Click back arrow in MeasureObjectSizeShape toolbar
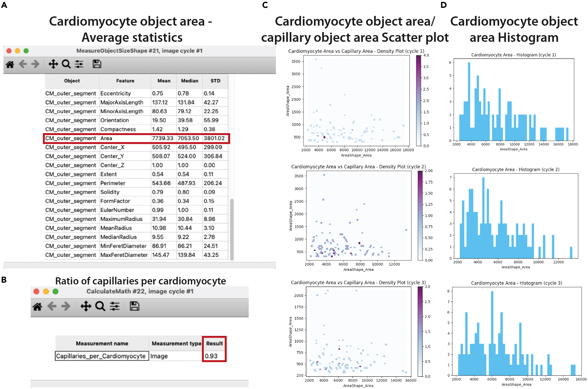The width and height of the screenshot is (588, 389). [x=23, y=64]
